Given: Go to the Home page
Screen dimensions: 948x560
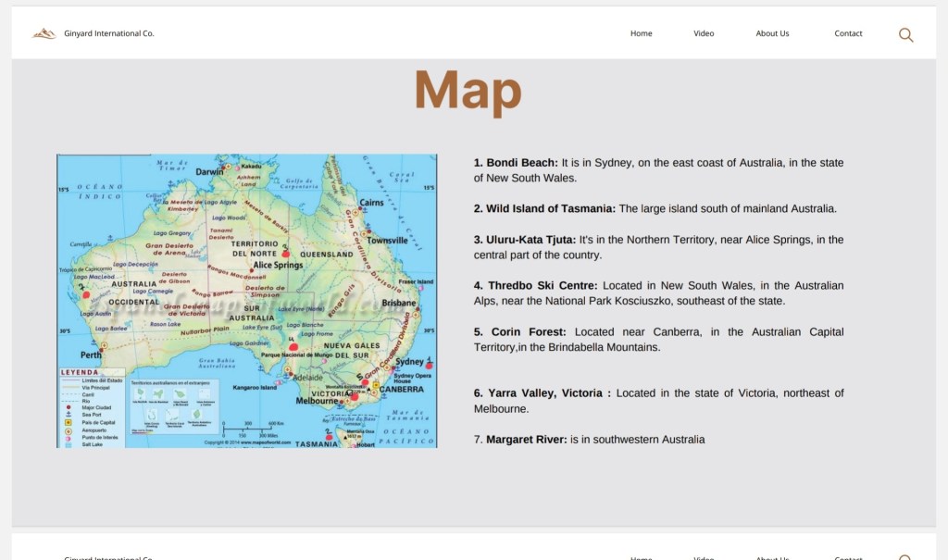Looking at the screenshot, I should [641, 33].
